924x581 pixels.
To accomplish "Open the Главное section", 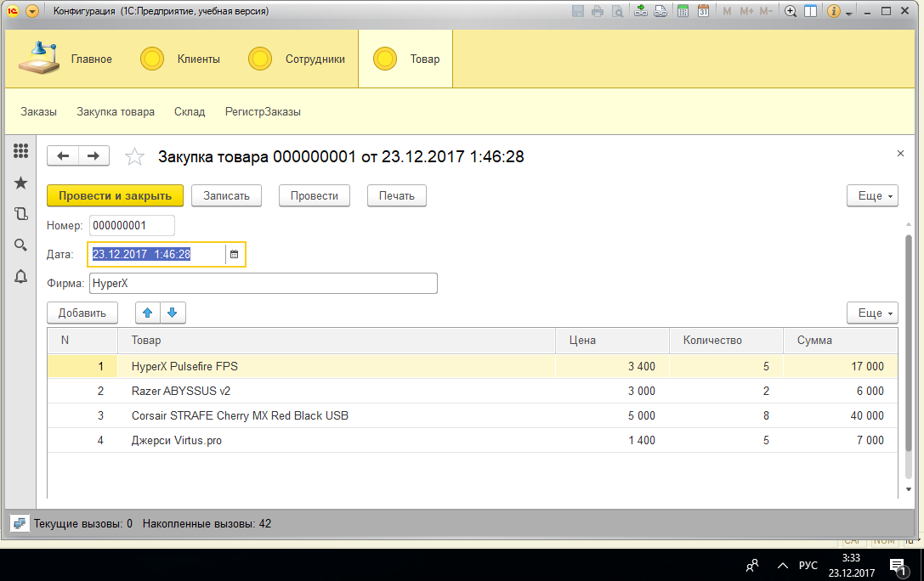I will point(65,59).
